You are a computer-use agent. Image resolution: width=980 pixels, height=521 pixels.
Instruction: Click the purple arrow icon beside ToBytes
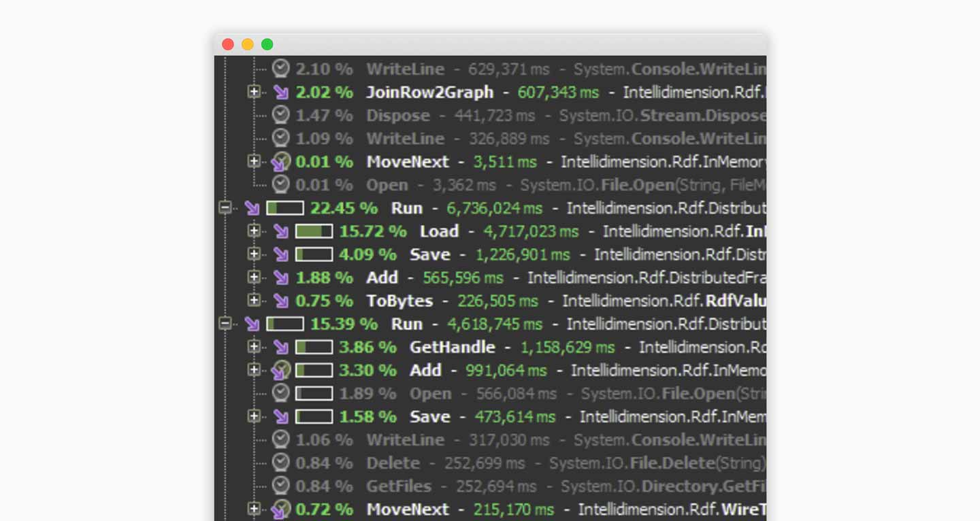(281, 301)
